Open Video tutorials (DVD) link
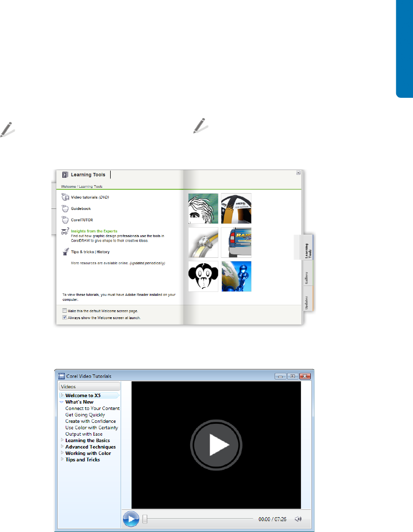 89,197
